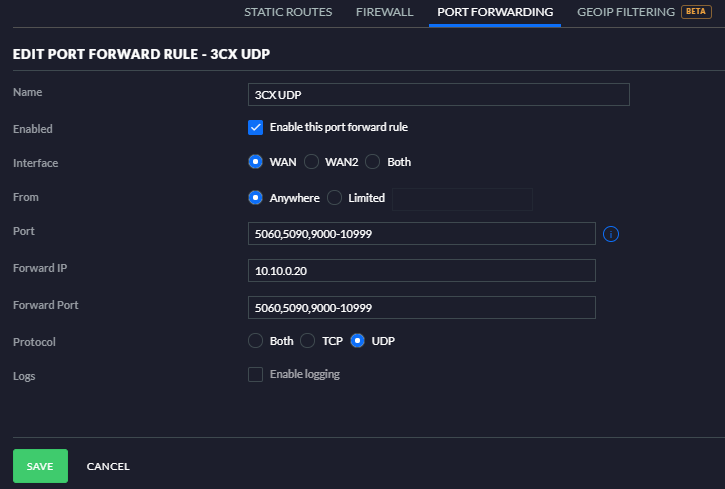Select UDP protocol option

click(x=357, y=341)
